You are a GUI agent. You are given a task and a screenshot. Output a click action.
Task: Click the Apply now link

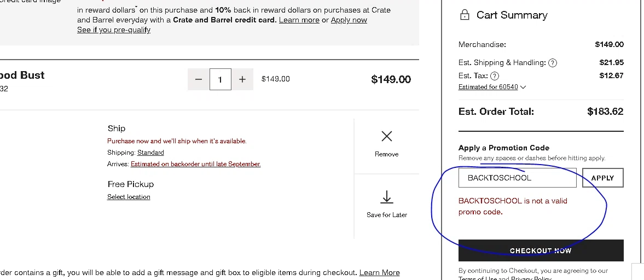pos(349,20)
